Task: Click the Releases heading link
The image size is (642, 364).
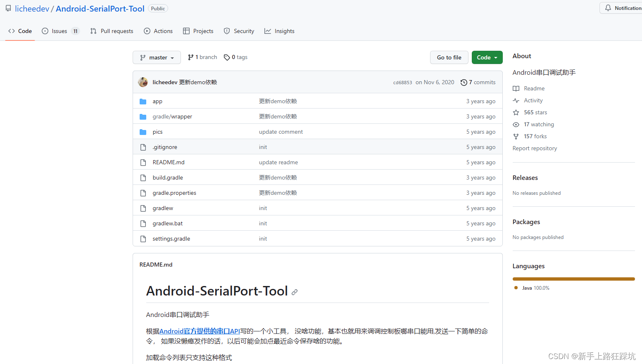Action: (x=525, y=178)
